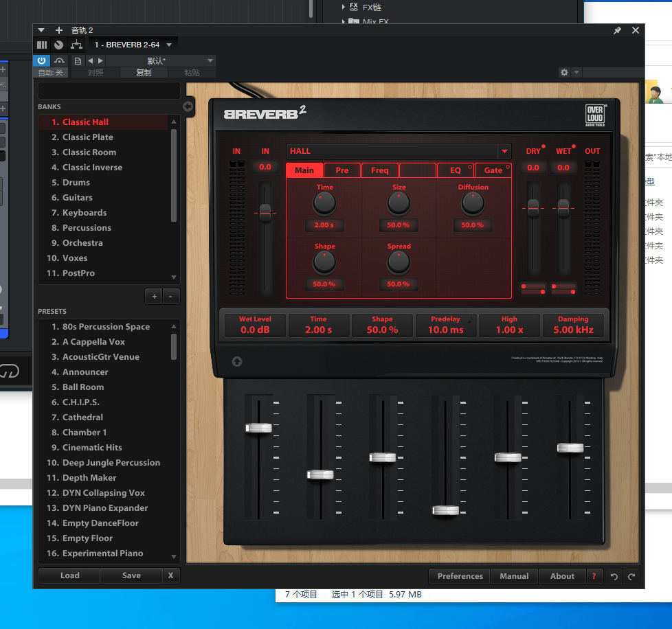672x629 pixels.
Task: Go to the previous preset arrow
Action: coord(90,61)
